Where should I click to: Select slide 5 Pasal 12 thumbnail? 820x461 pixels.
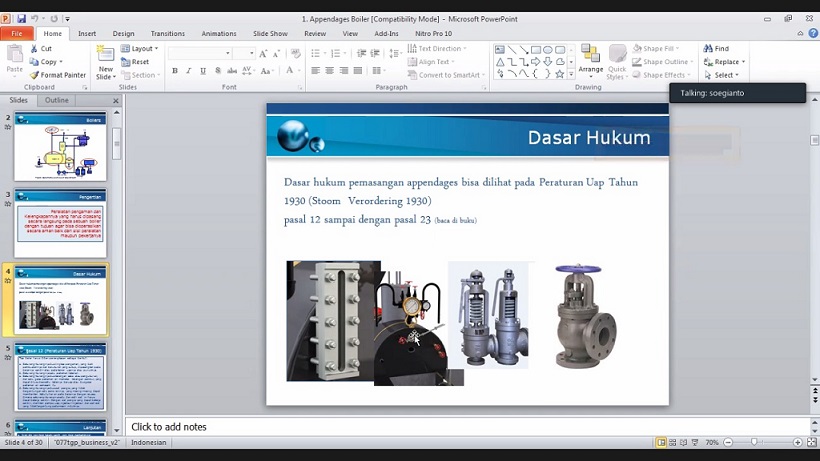61,377
